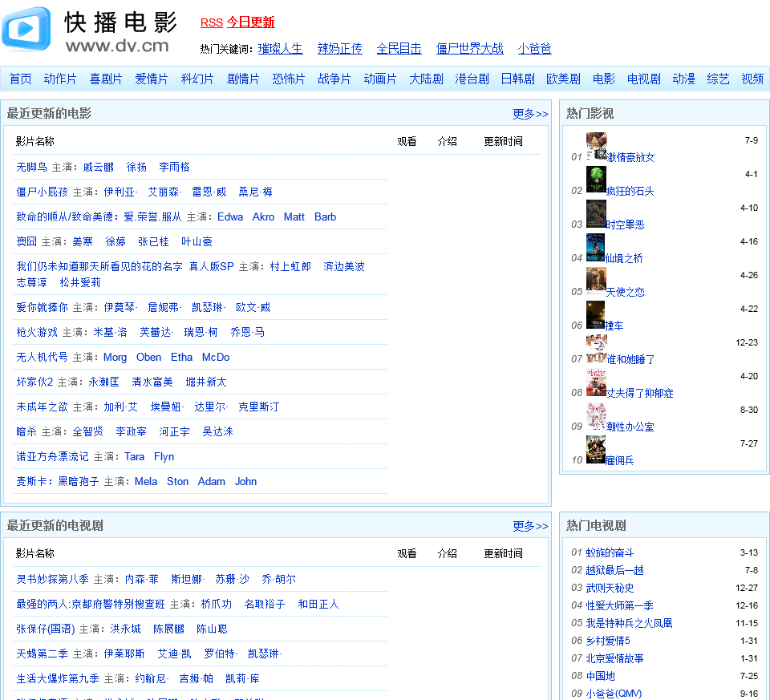Screen dimensions: 770x700
Task: Open hot TV series 中国地
Action: pos(600,677)
